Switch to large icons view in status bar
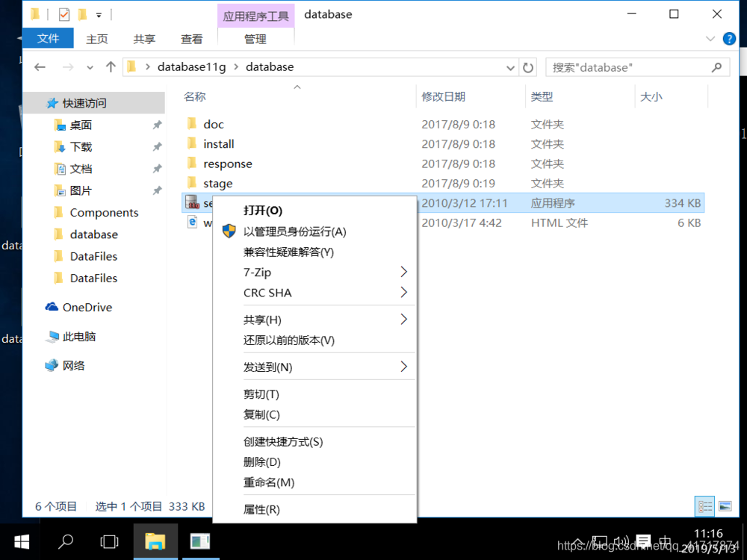Viewport: 747px width, 560px height. pyautogui.click(x=725, y=506)
